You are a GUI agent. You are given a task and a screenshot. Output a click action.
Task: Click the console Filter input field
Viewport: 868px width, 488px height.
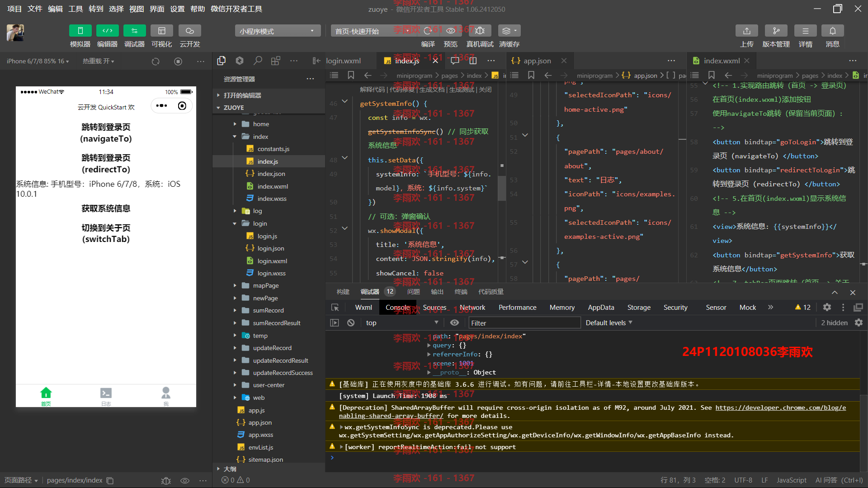click(524, 322)
